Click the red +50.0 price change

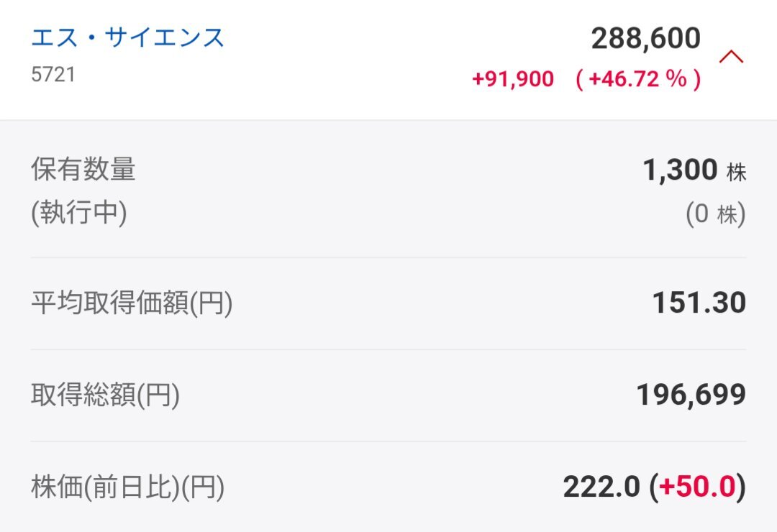point(697,487)
